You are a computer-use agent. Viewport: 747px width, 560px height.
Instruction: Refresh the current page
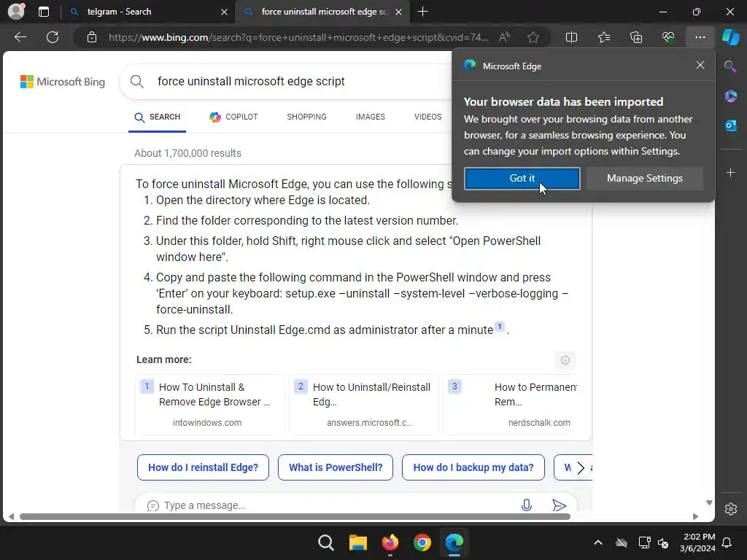53,37
